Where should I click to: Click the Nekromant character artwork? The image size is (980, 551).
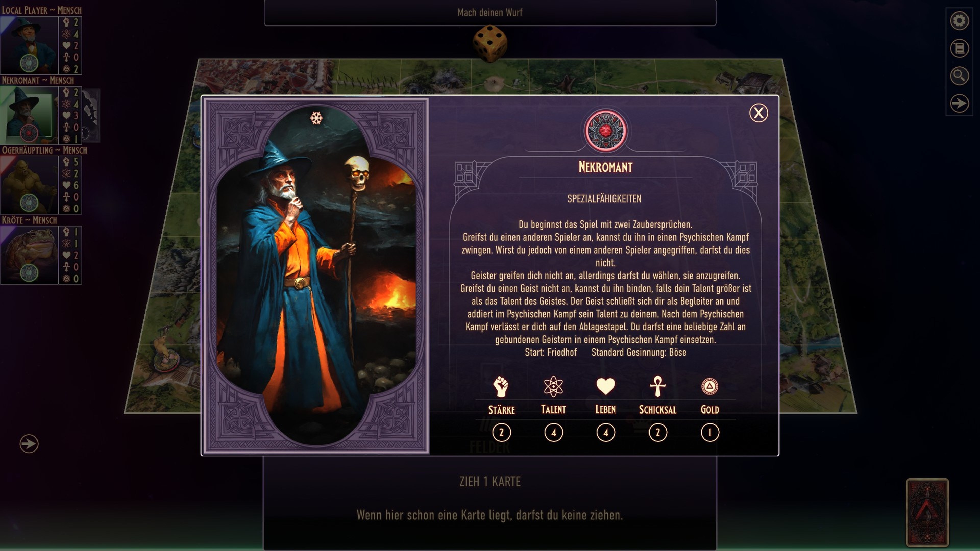pos(316,276)
